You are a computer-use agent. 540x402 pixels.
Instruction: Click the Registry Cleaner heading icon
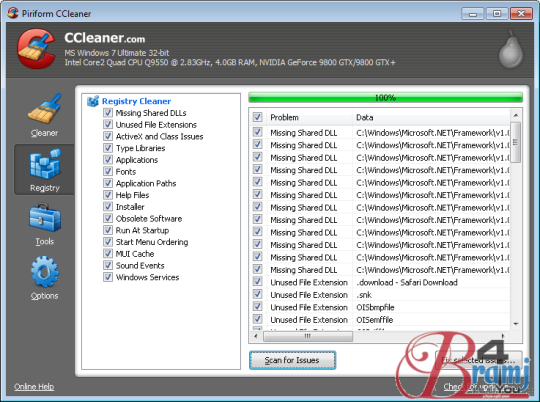pyautogui.click(x=93, y=101)
